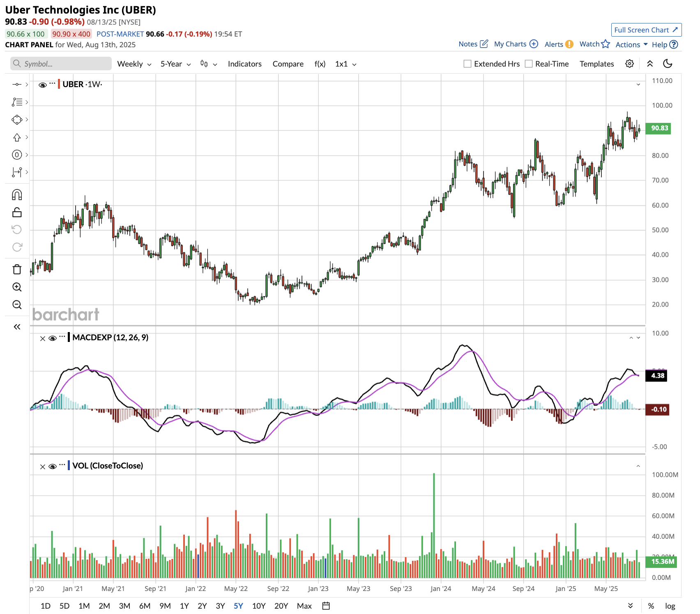Select the trend line drawing tool
This screenshot has height=614, width=700.
17,84
